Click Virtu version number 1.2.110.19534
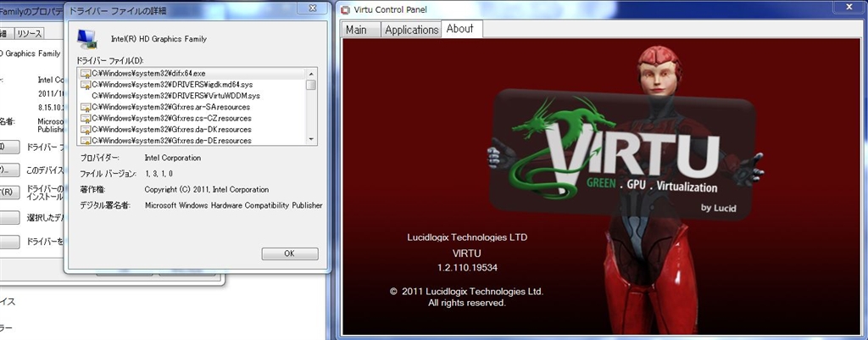 click(x=467, y=268)
